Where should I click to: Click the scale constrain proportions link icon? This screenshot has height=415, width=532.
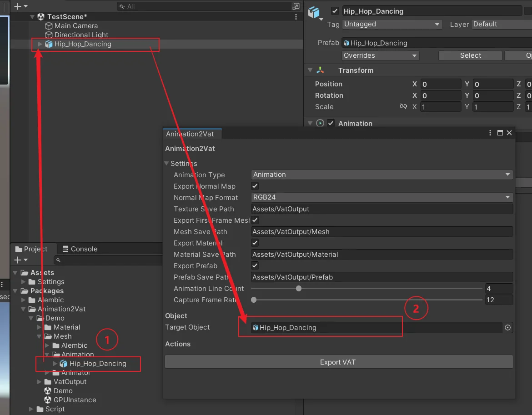pyautogui.click(x=403, y=106)
